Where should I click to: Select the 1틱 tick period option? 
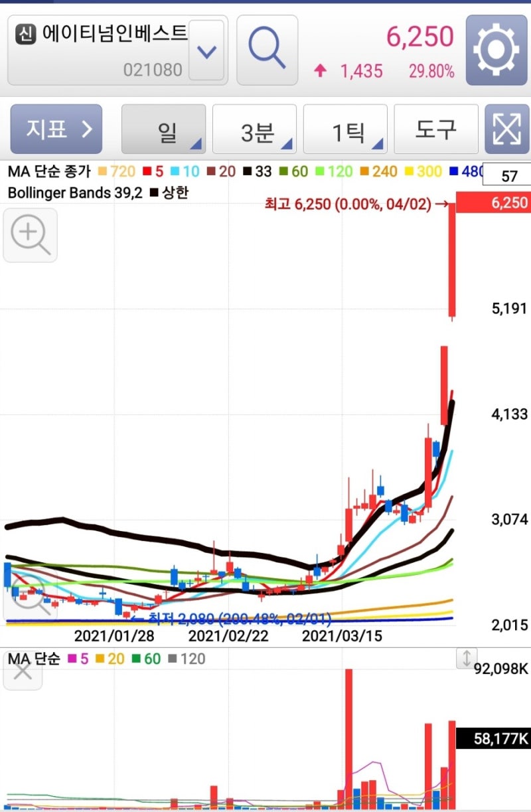pos(345,129)
